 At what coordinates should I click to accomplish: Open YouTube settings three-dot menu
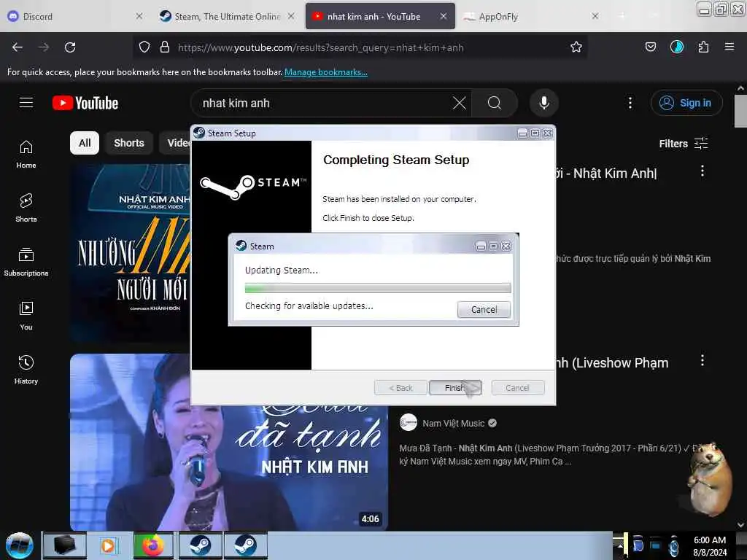coord(630,103)
